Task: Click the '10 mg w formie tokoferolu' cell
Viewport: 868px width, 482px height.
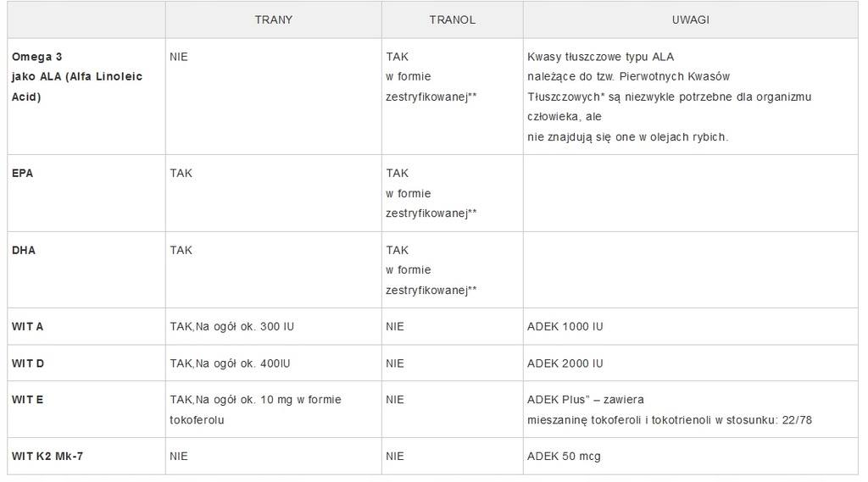Action: (274, 409)
